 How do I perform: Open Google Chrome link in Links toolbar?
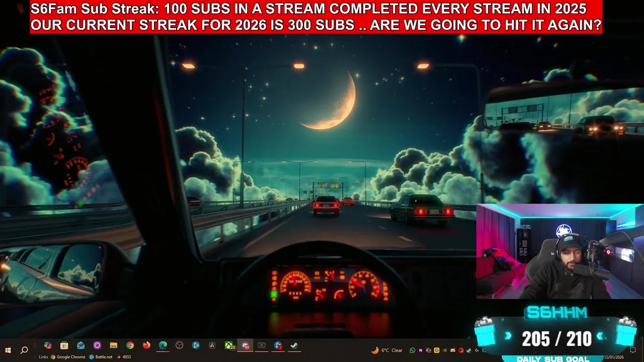(x=68, y=357)
